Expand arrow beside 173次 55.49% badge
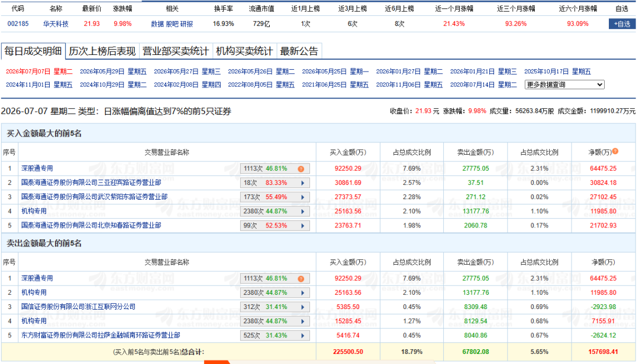The width and height of the screenshot is (639, 364). coord(303,197)
